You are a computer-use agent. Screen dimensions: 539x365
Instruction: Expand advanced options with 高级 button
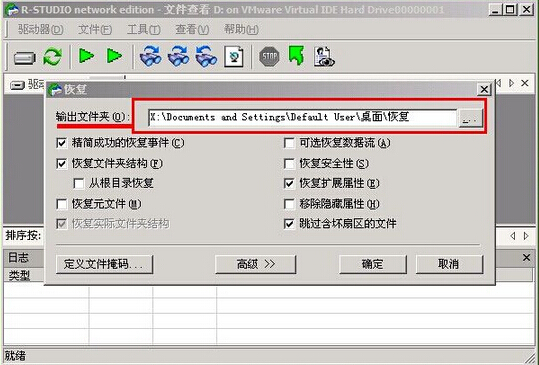pyautogui.click(x=255, y=264)
